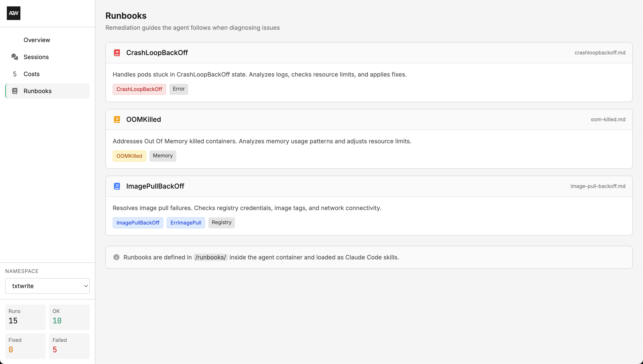Select the ErrImagePull tag

pos(185,222)
